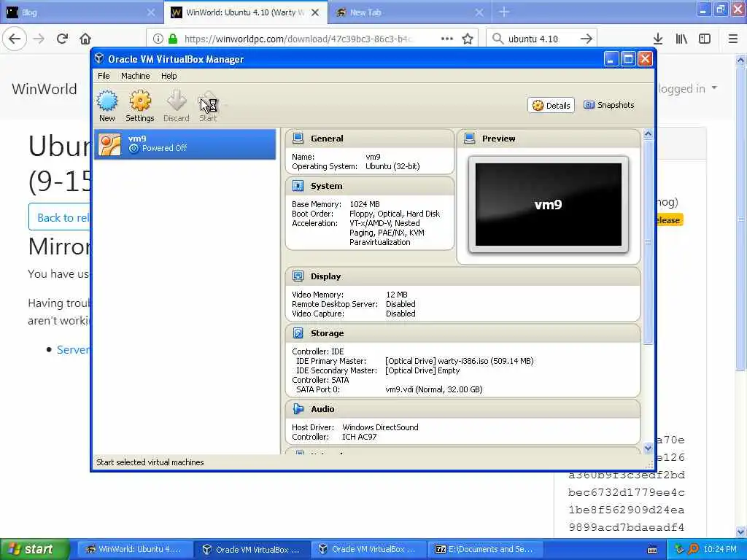Click warty-i386.iso optical drive entry
The width and height of the screenshot is (747, 560).
460,361
